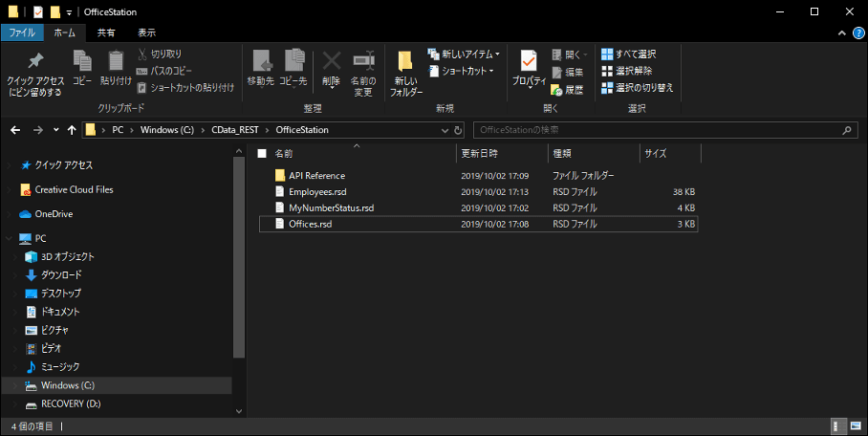The height and width of the screenshot is (436, 868).
Task: Click Select none (選択解除)
Action: click(x=627, y=71)
